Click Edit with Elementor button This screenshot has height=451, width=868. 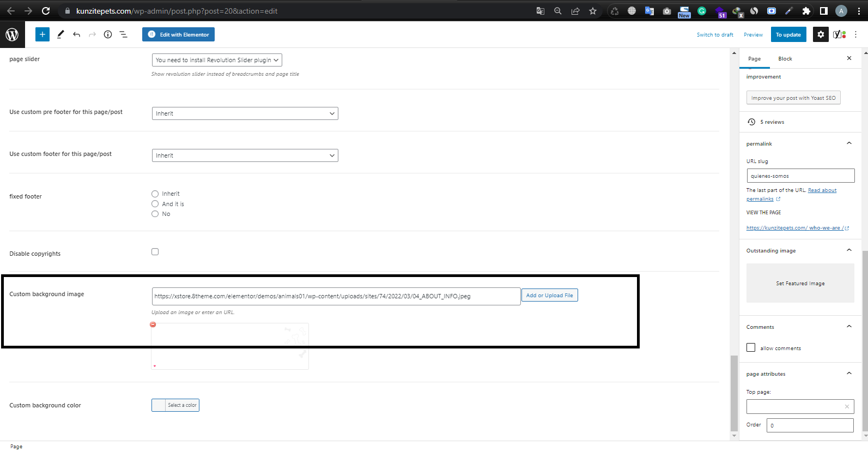pos(178,34)
